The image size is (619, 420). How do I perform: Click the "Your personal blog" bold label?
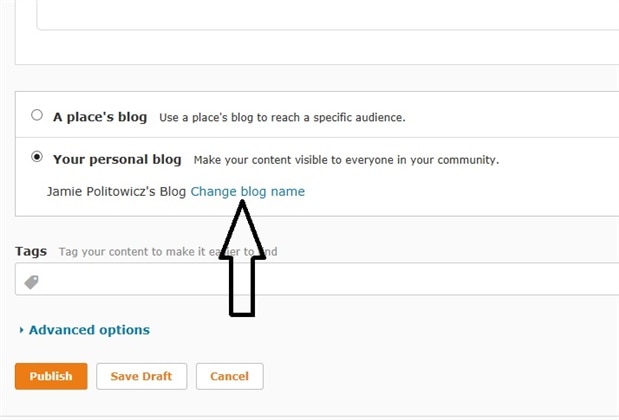[117, 159]
